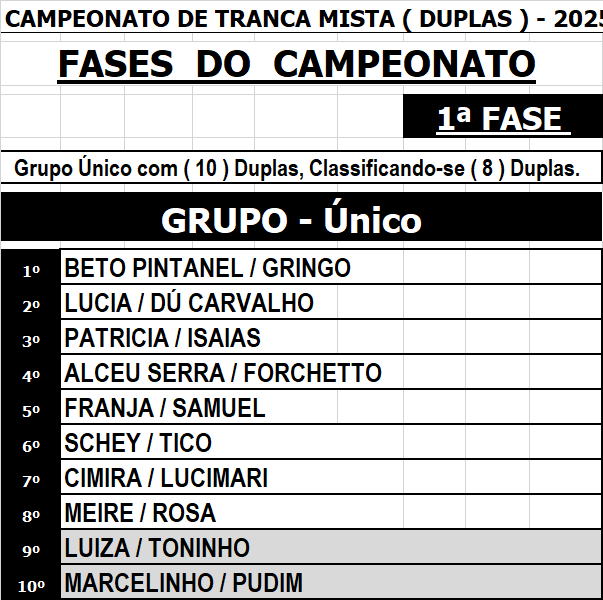603x600 pixels.
Task: Select the 'Grupo Único com (10) Duplas' description
Action: (x=297, y=168)
